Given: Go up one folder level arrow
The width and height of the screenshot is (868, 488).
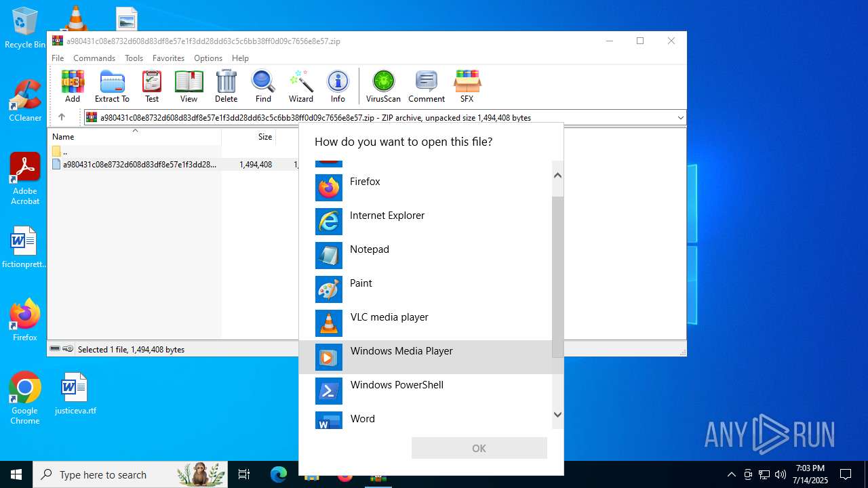Looking at the screenshot, I should click(62, 117).
